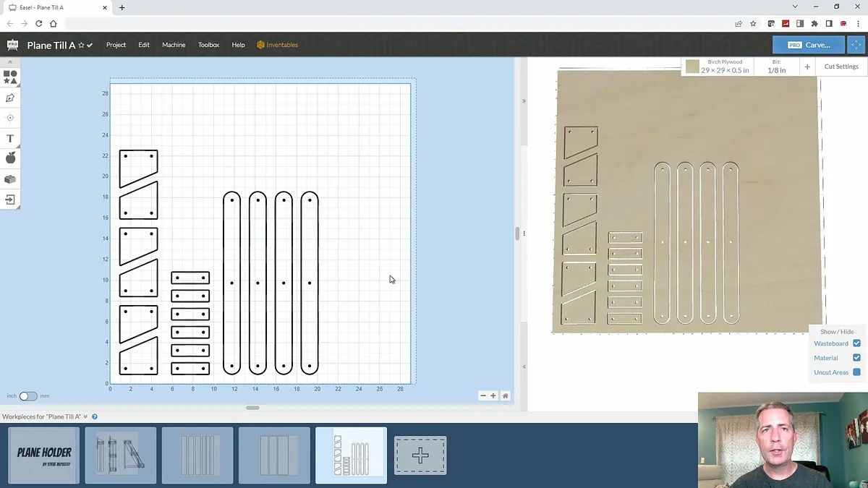Click the Import file icon
The height and width of the screenshot is (488, 868).
(10, 200)
